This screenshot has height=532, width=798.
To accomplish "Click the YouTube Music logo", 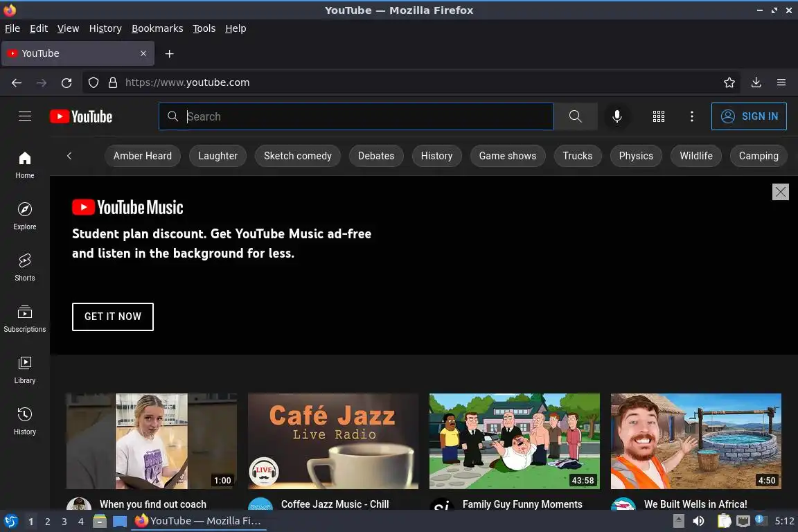I will pyautogui.click(x=127, y=207).
